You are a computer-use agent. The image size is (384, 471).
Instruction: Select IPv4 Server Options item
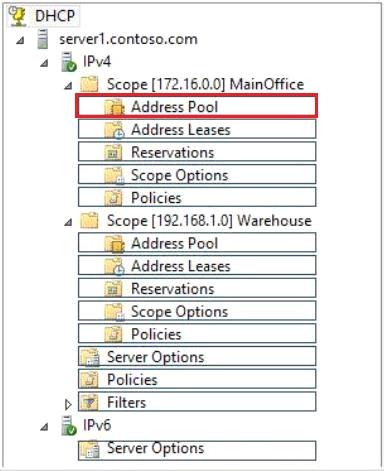(197, 356)
